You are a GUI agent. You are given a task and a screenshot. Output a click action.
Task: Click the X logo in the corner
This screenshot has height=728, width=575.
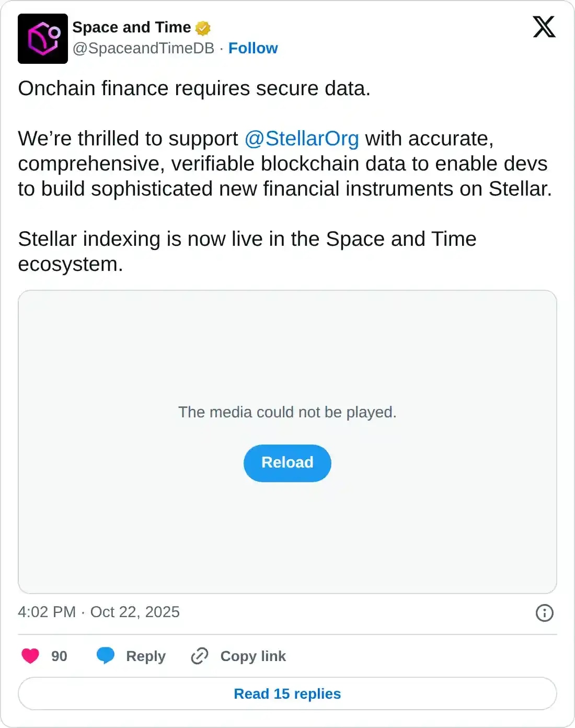coord(544,27)
